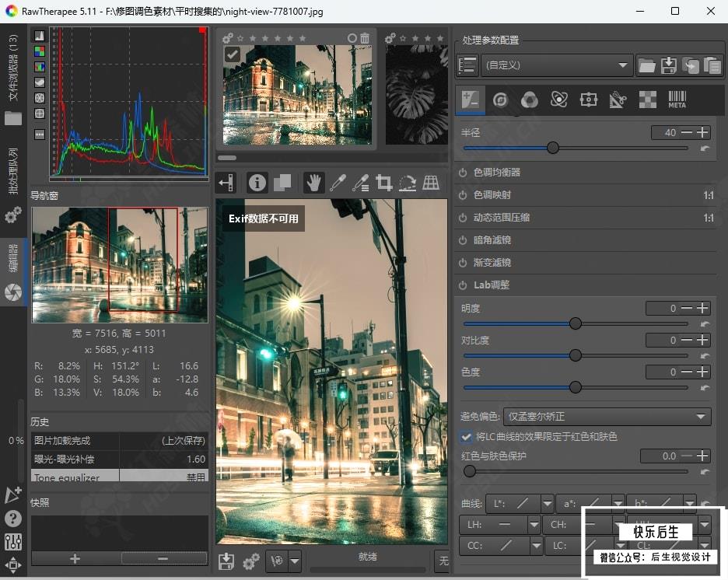Toggle before/after view icon
This screenshot has width=728, height=580.
[282, 183]
